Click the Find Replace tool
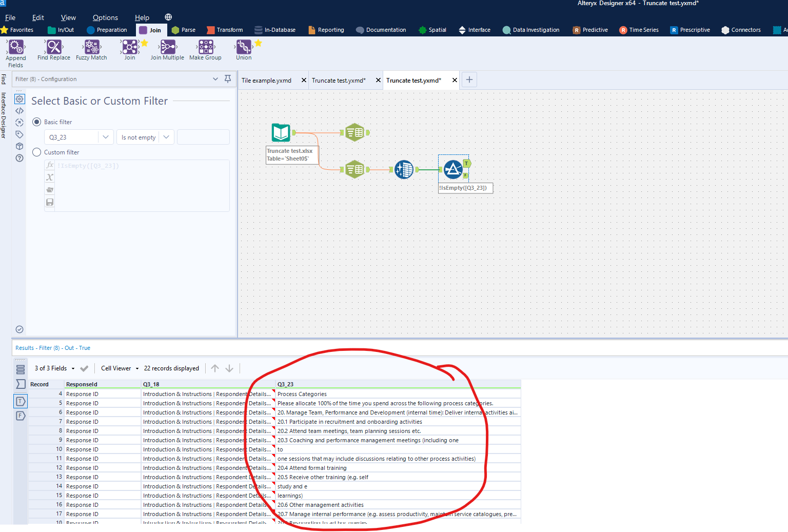This screenshot has height=532, width=788. [x=53, y=50]
